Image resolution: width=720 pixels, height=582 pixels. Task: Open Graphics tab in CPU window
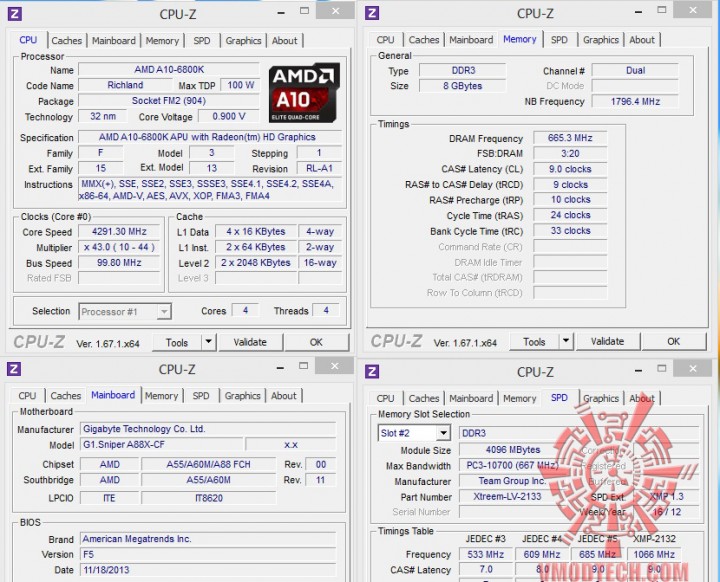click(243, 40)
